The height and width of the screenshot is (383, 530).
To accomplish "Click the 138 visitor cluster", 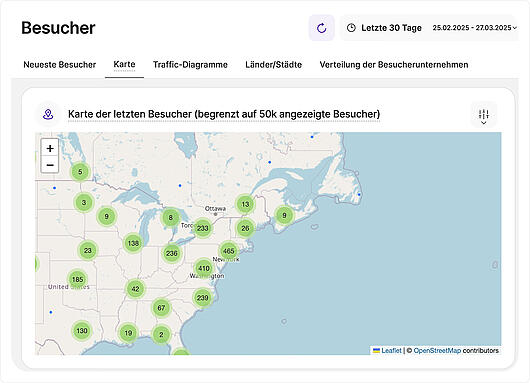I will click(133, 243).
